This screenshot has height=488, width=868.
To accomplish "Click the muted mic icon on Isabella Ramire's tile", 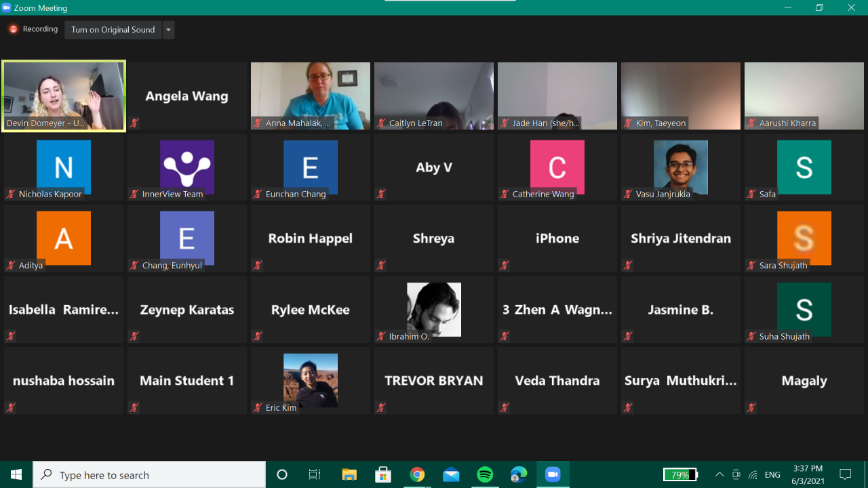I will (11, 337).
